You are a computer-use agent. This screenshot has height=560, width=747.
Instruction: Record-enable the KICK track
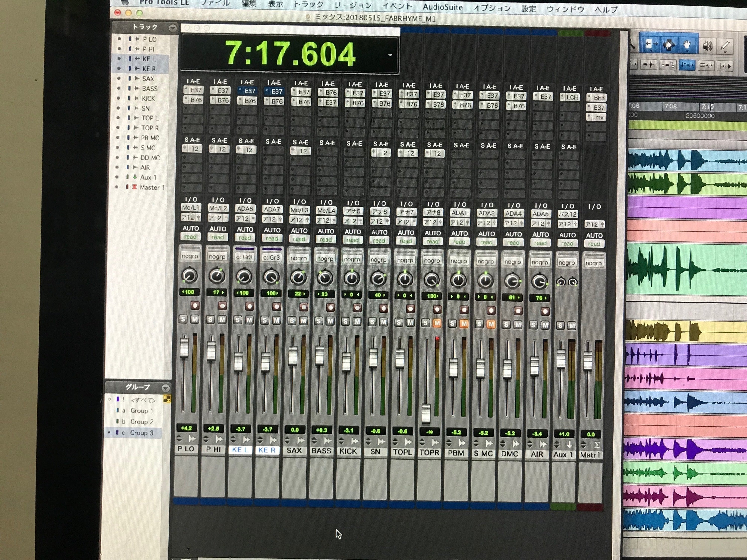(x=357, y=308)
